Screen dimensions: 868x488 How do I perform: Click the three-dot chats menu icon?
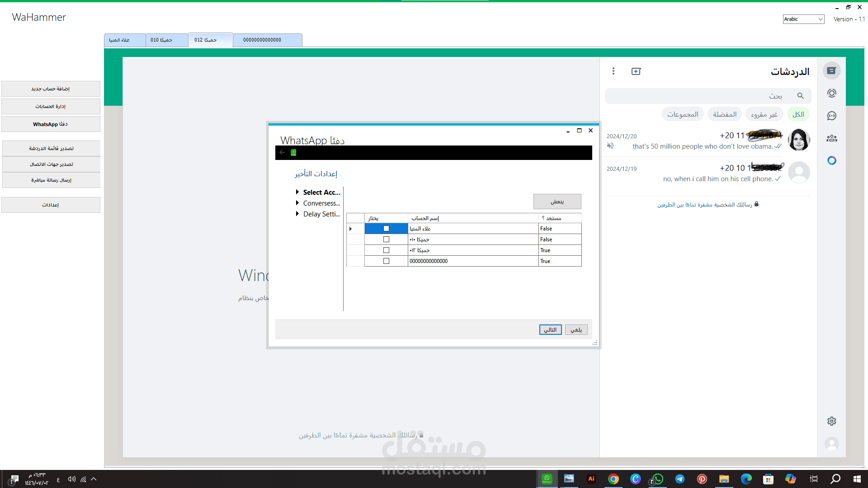[613, 71]
